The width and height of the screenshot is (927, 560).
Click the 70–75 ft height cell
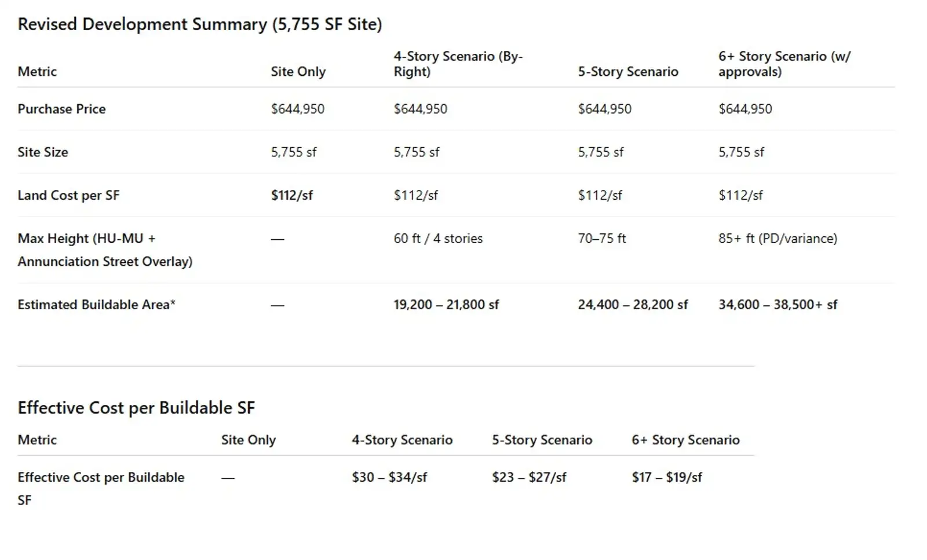coord(601,239)
